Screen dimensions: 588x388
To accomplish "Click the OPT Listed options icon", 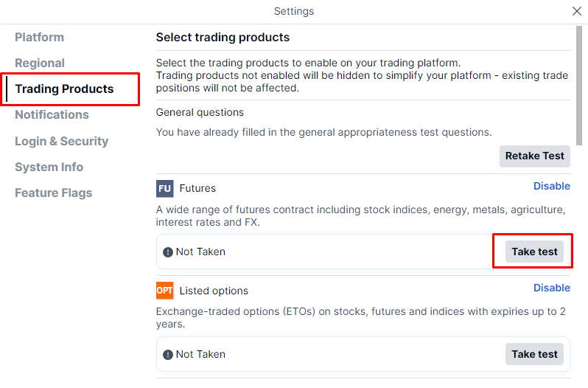I will (x=164, y=291).
